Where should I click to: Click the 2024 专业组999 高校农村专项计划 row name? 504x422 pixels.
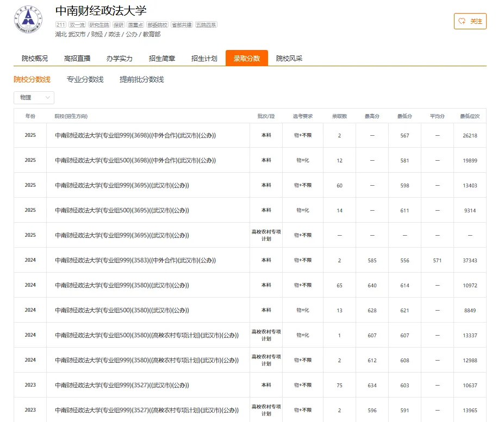click(x=147, y=360)
